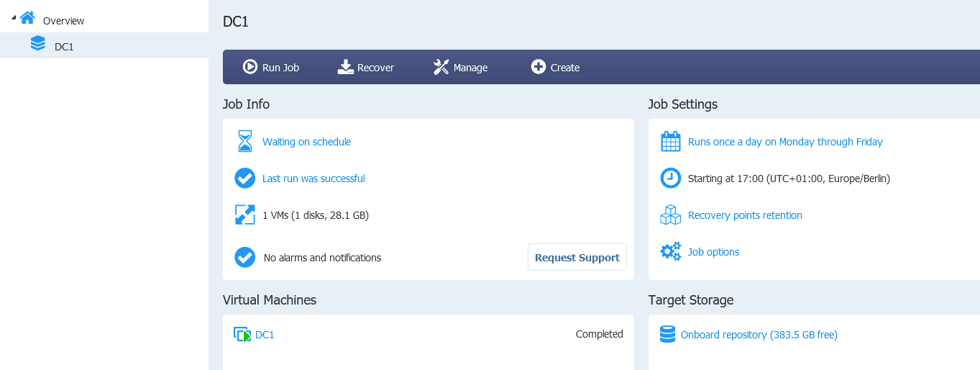Open Runs once a day schedule link

[x=785, y=142]
